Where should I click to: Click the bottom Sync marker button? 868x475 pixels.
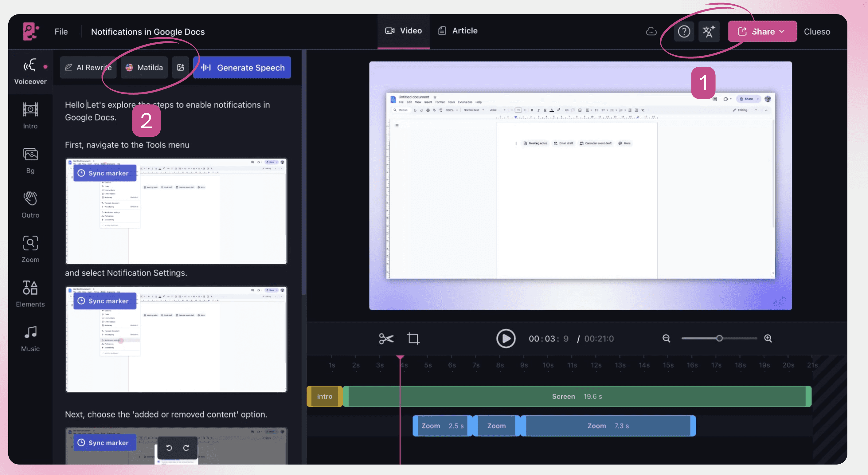pos(105,443)
